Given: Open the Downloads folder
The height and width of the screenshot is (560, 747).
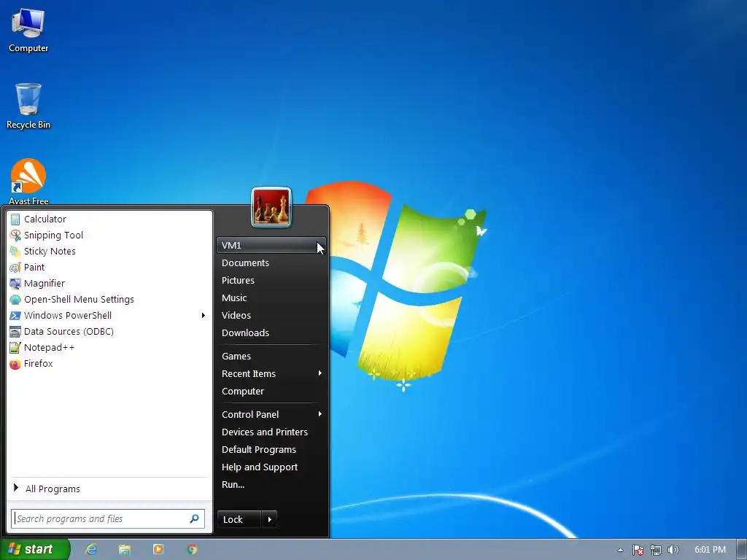Looking at the screenshot, I should (271, 332).
